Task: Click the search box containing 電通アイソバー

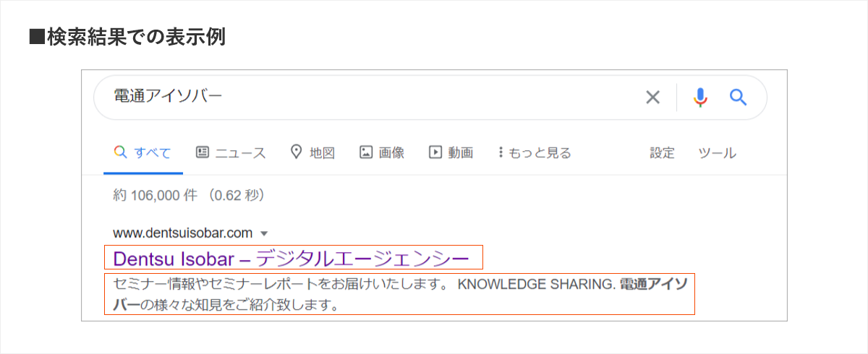Action: coord(362,97)
